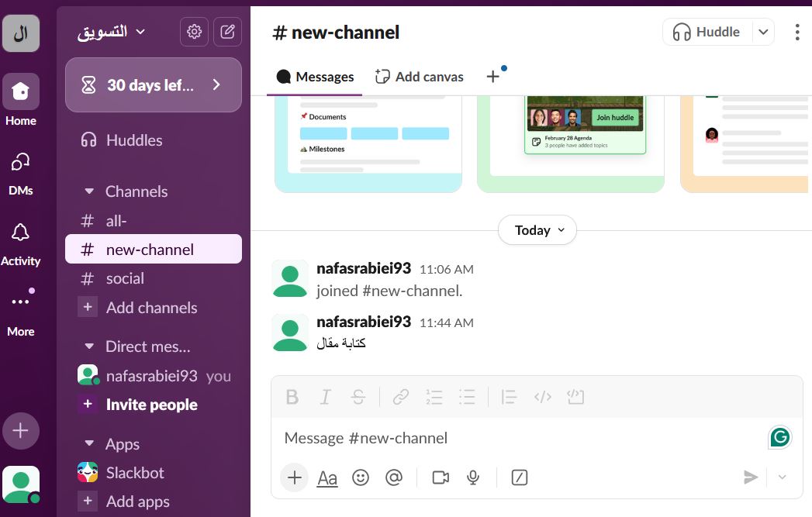812x517 pixels.
Task: Open the Activity bell
Action: coord(21,244)
